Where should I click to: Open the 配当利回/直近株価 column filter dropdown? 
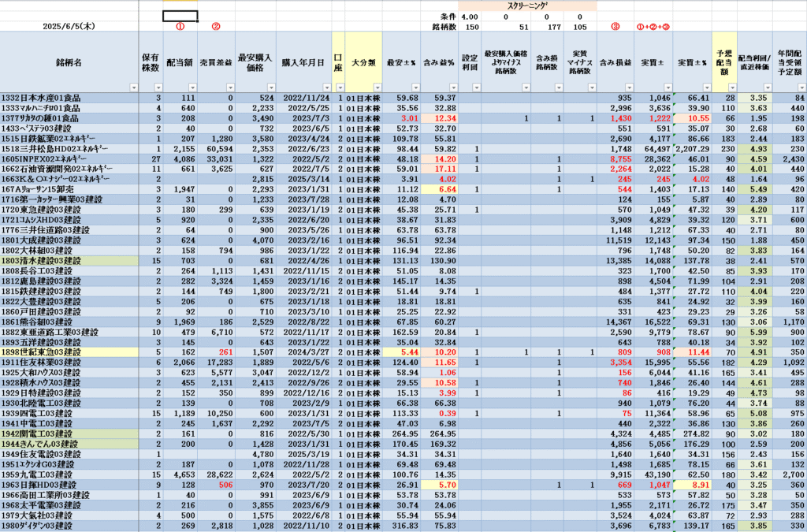click(767, 87)
